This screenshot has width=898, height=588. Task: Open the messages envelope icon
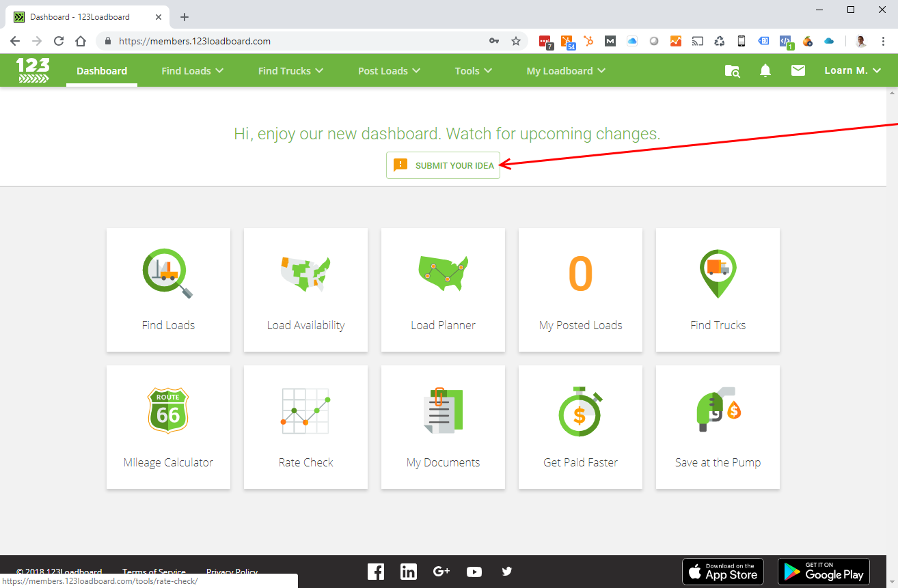[798, 70]
